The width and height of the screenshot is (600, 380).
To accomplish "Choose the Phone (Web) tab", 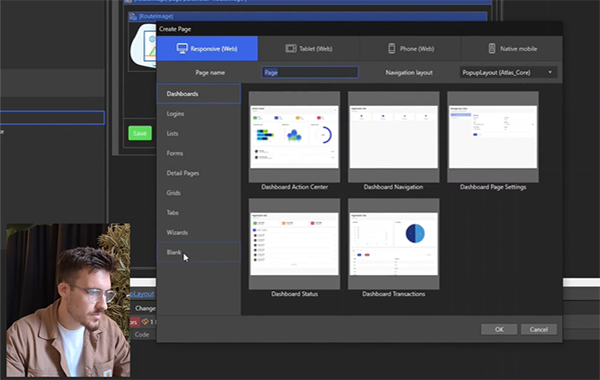I will pyautogui.click(x=411, y=49).
